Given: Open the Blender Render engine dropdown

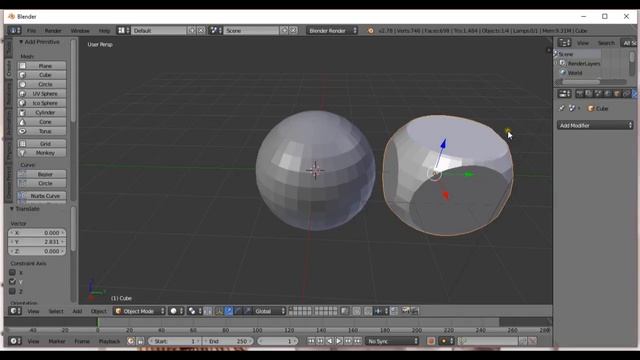Looking at the screenshot, I should (x=332, y=31).
